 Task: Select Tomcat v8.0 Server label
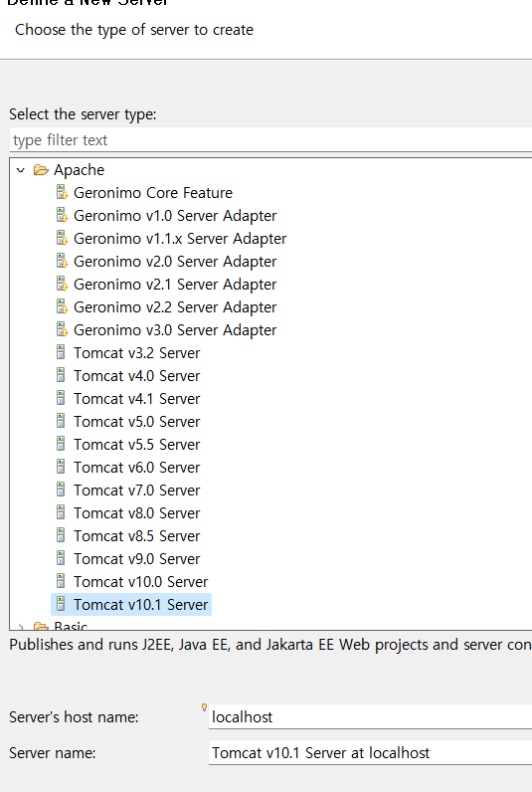tap(137, 512)
